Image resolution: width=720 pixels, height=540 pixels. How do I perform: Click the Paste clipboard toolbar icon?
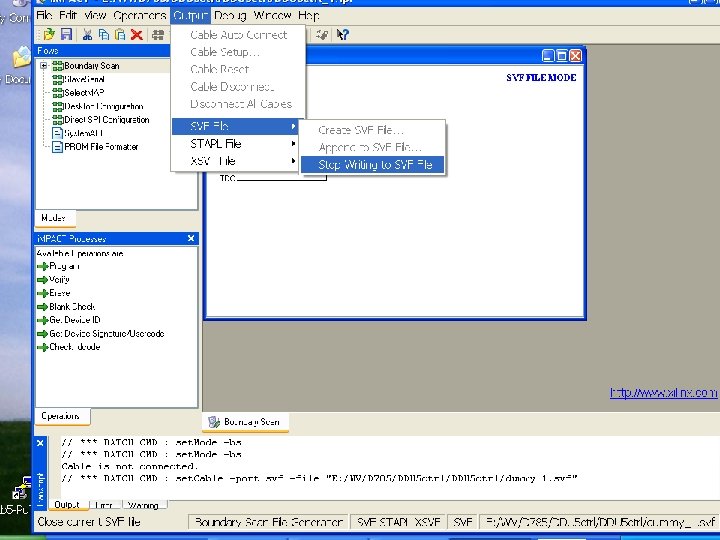(x=120, y=34)
